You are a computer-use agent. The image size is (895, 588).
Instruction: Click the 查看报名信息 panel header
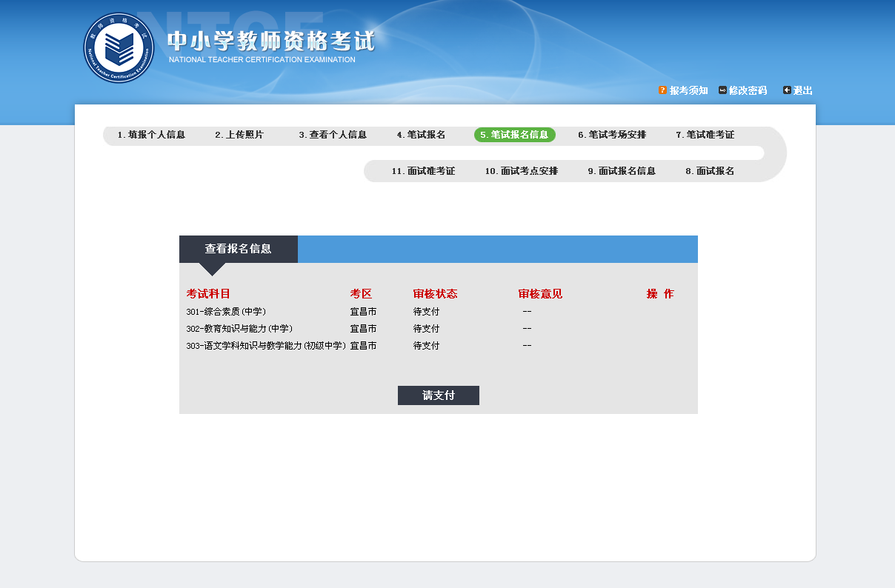pos(238,249)
